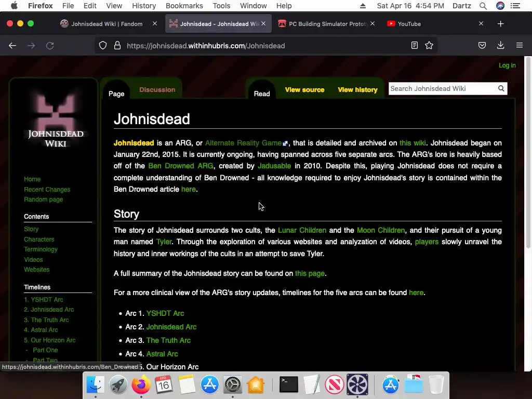The height and width of the screenshot is (399, 532).
Task: Open Terminal from the Dock
Action: pos(288,385)
